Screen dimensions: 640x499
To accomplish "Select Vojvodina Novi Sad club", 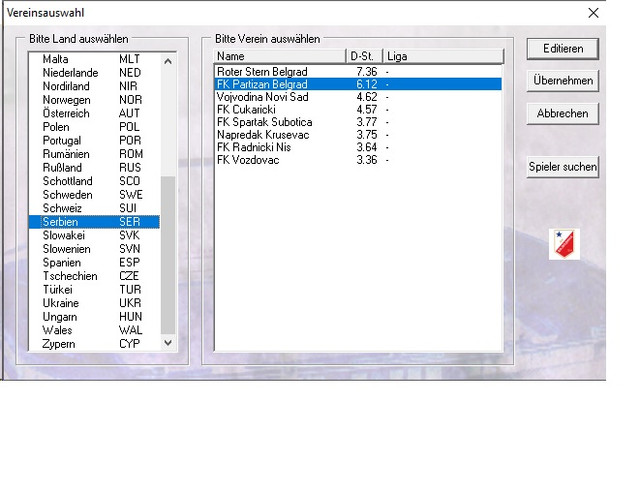I will point(358,97).
